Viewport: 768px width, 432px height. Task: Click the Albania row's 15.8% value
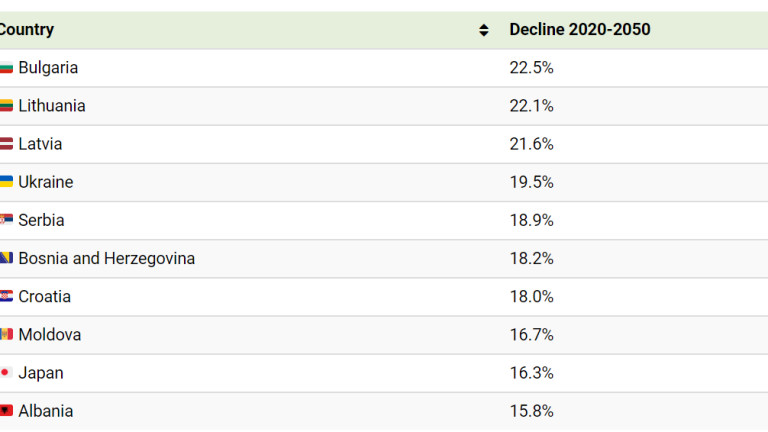(x=531, y=411)
